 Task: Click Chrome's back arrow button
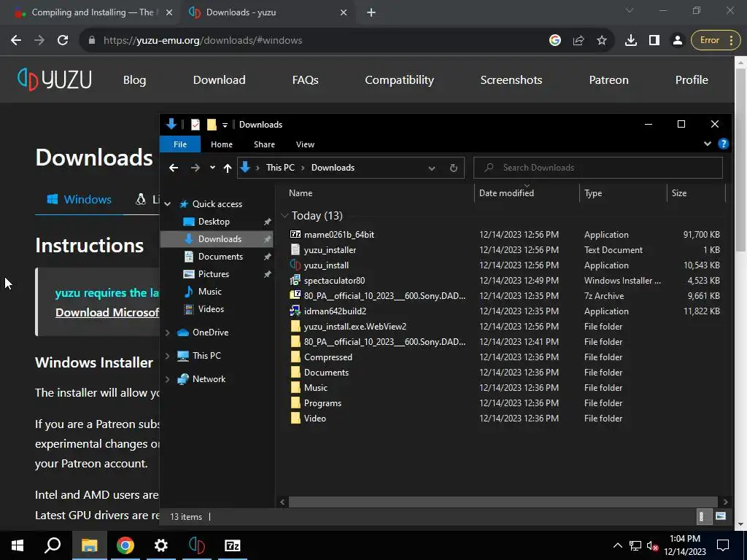point(16,41)
